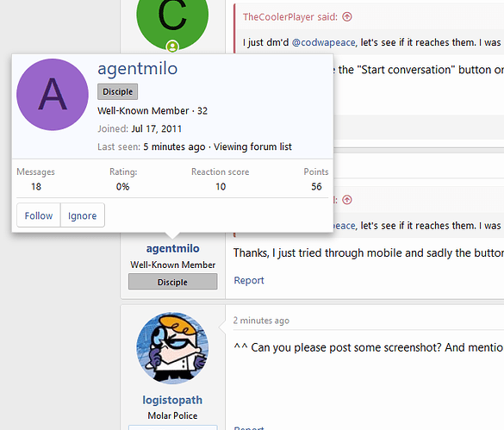504x430 pixels.
Task: Open agentmilo's Reaction score of 10
Action: pos(221,186)
